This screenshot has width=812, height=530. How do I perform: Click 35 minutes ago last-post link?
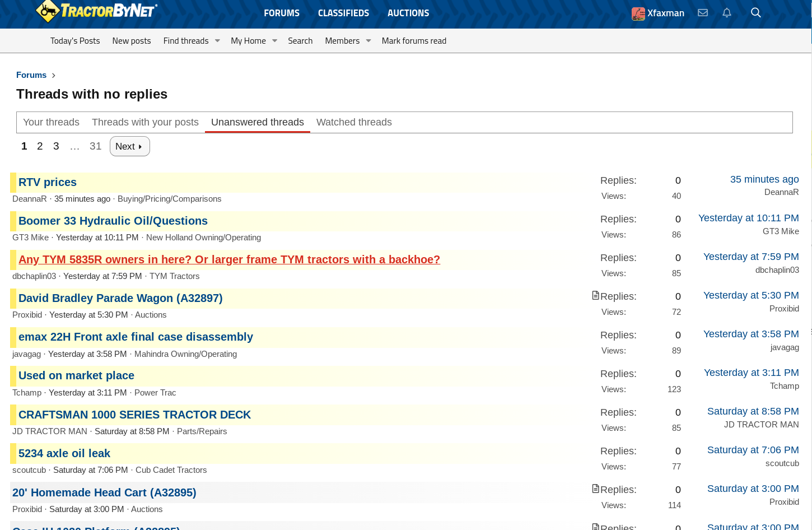(x=764, y=179)
